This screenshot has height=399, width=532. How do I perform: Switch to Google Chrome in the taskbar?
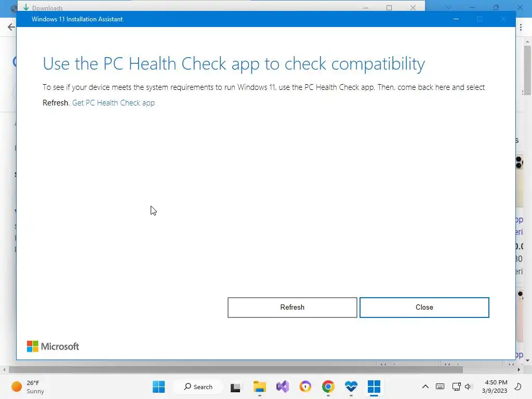(x=328, y=387)
